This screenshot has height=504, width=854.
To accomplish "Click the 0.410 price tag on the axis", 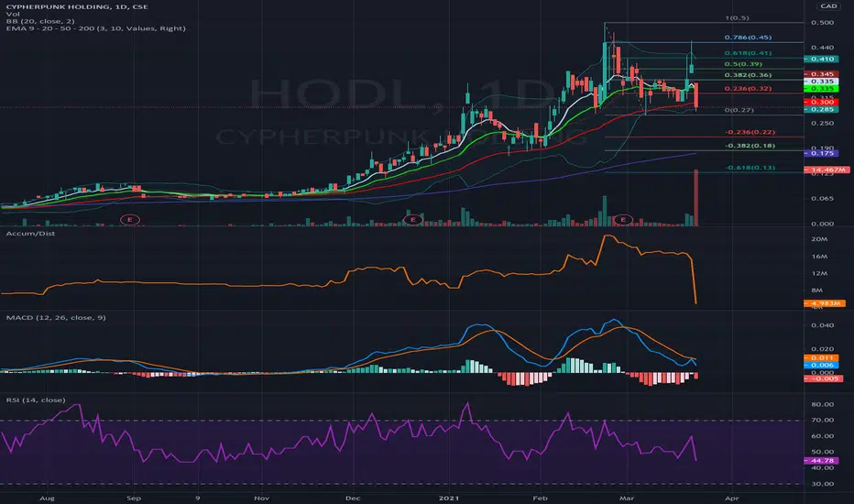I will click(821, 59).
